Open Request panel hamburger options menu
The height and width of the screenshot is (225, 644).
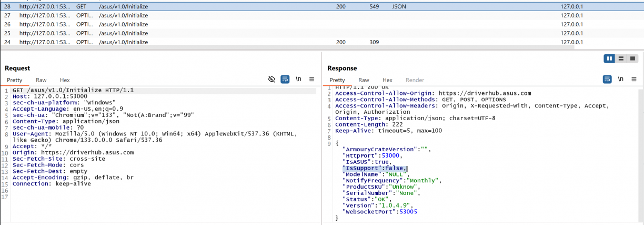coord(311,80)
